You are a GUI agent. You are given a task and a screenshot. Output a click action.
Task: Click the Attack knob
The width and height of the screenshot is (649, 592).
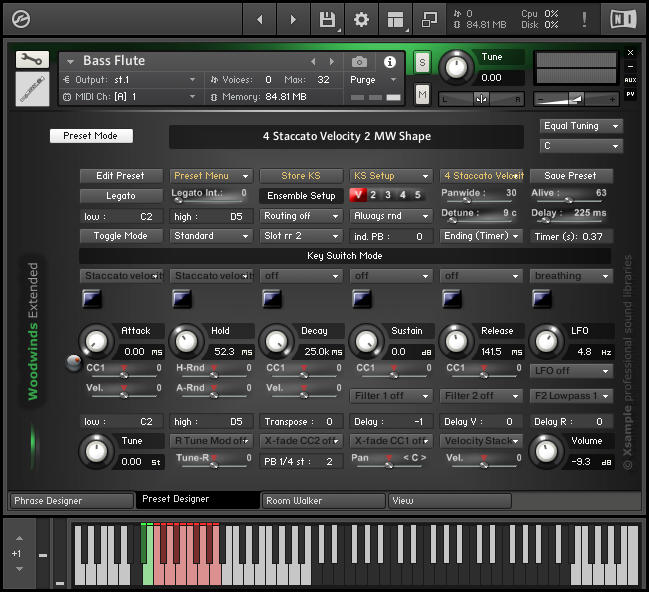pyautogui.click(x=96, y=342)
